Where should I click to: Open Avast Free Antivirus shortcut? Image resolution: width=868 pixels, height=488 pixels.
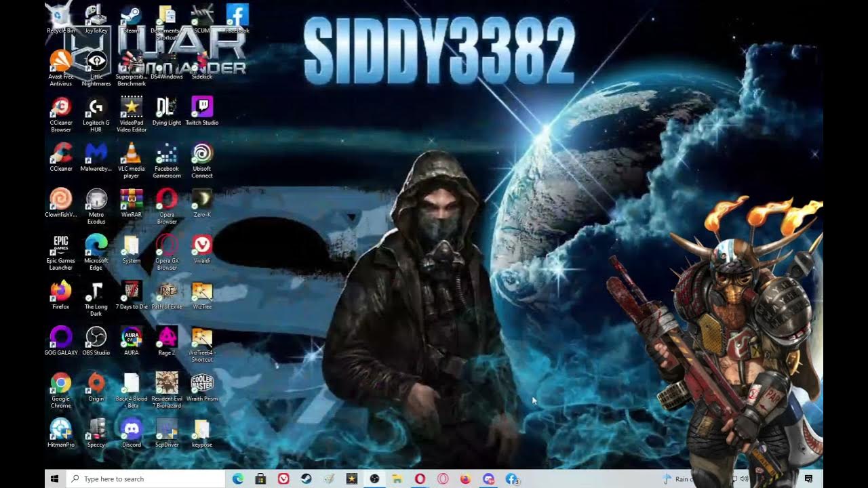coord(61,68)
